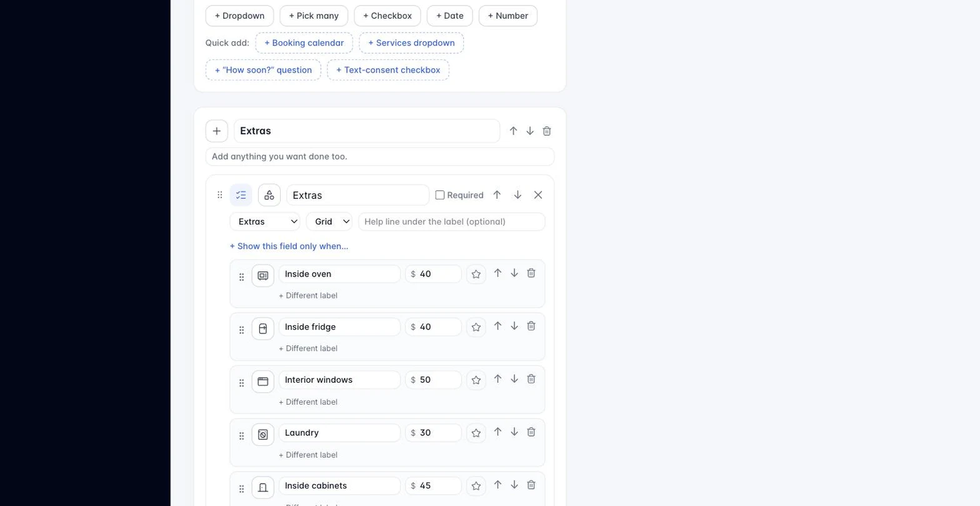Change the Inside oven option icon
This screenshot has height=506, width=980.
(x=263, y=276)
